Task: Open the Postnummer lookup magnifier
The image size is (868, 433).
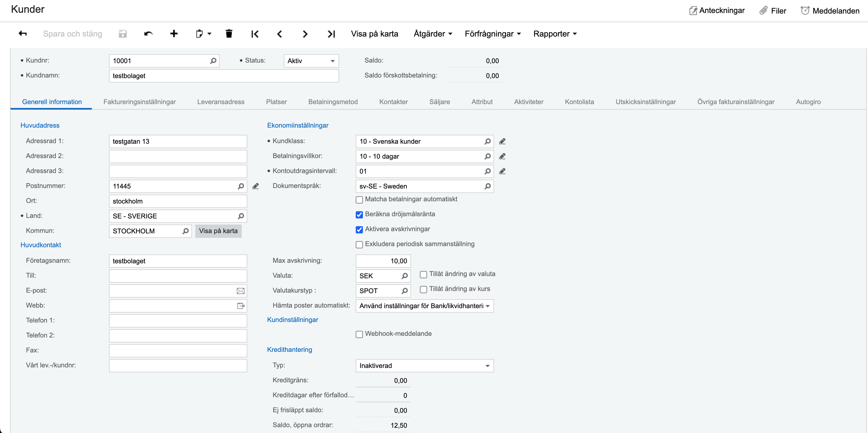Action: coord(241,186)
